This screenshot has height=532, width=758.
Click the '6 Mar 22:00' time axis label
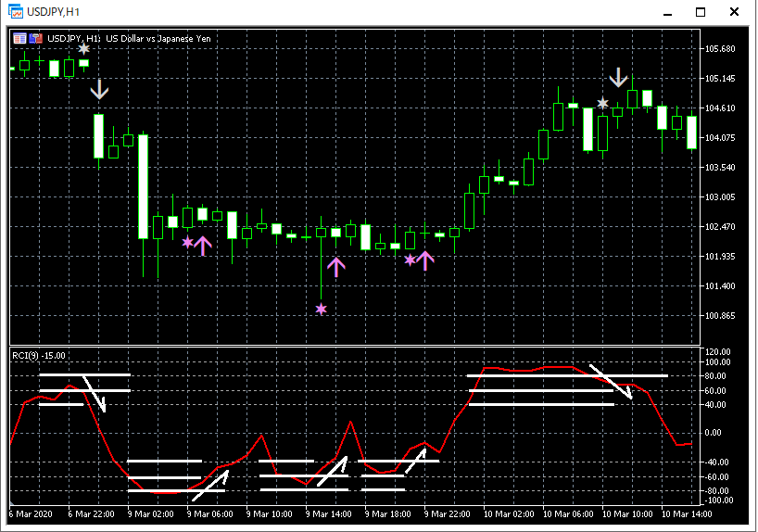tap(91, 514)
